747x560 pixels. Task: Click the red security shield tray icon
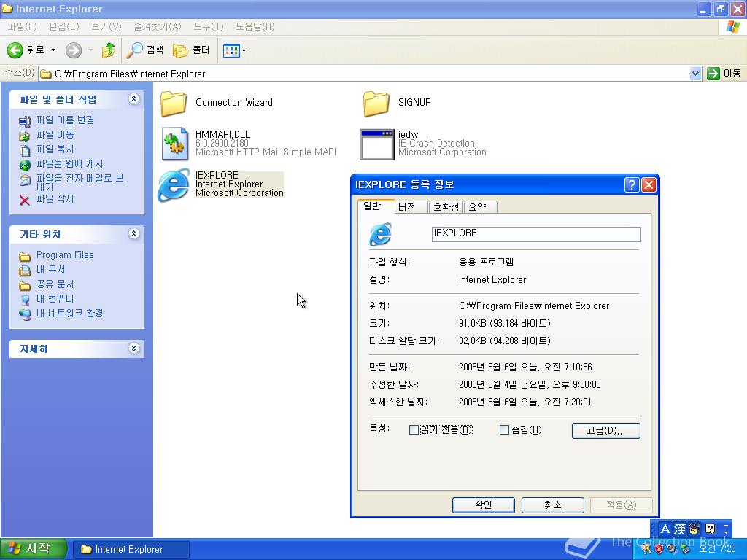point(659,549)
